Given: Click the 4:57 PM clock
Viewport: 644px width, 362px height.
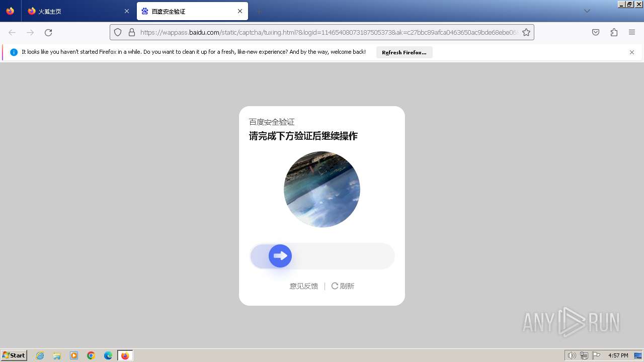Looking at the screenshot, I should click(x=618, y=355).
